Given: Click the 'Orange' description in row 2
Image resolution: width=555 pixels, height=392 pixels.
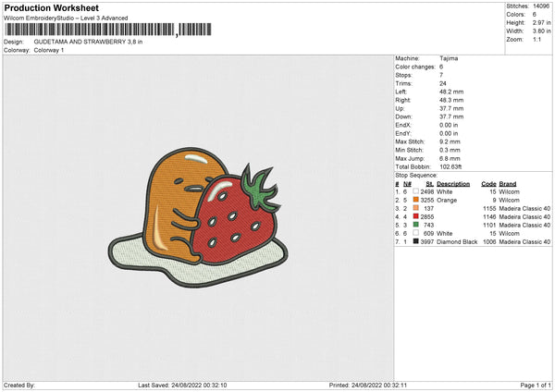Looking at the screenshot, I should pos(447,201).
